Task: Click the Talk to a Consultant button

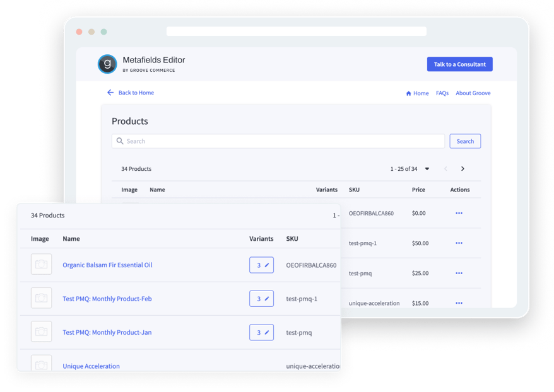Action: [459, 64]
